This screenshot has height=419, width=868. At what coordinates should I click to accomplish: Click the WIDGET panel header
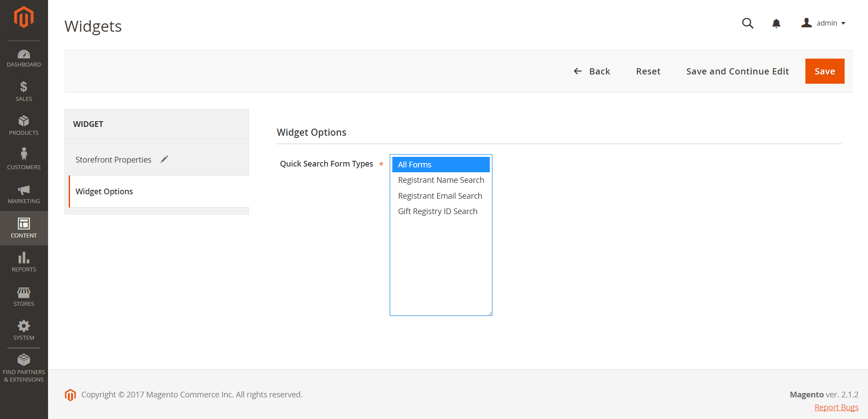(x=88, y=124)
